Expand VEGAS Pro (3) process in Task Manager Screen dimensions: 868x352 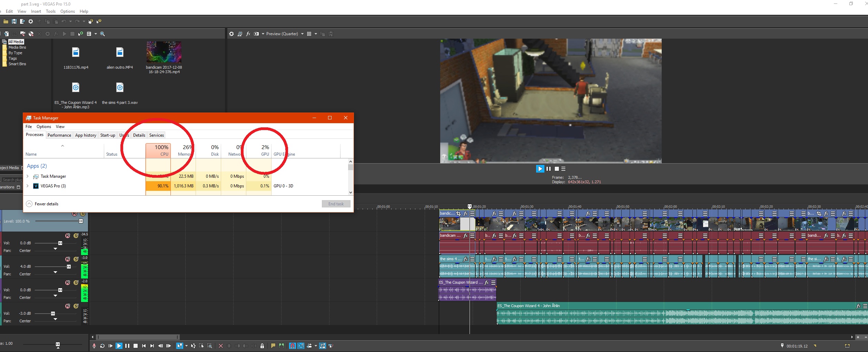28,186
